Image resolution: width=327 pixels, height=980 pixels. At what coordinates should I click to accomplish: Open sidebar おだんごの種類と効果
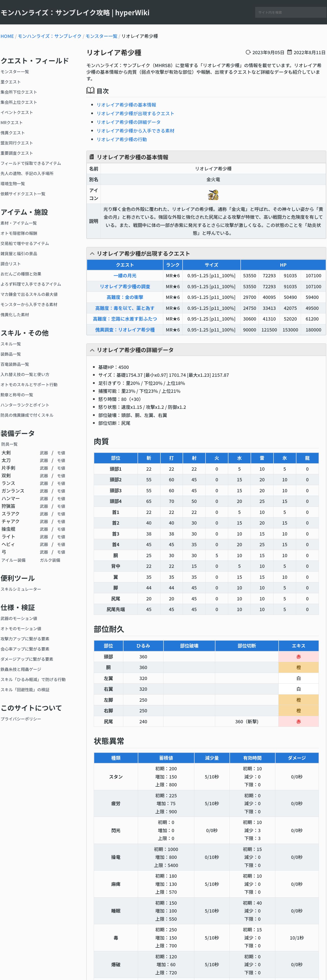point(21,274)
